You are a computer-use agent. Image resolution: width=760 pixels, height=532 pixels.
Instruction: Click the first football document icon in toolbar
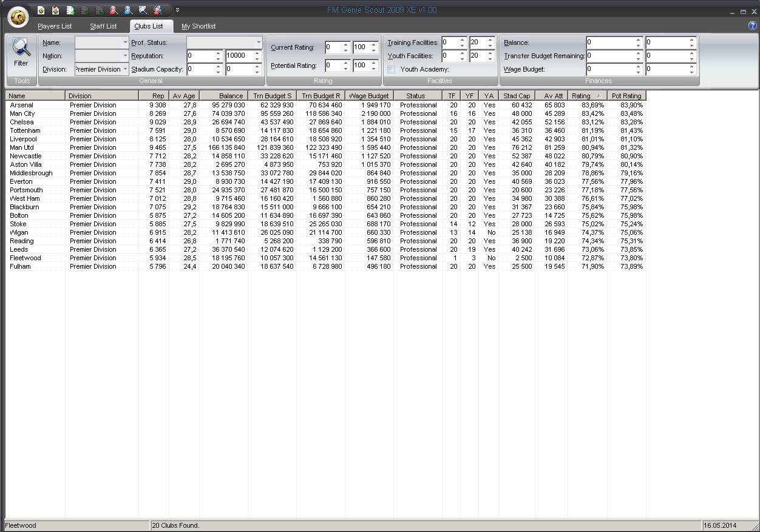tap(41, 10)
